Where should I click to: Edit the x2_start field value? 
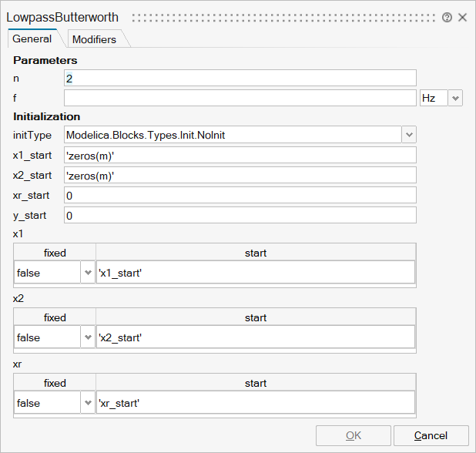coord(240,175)
